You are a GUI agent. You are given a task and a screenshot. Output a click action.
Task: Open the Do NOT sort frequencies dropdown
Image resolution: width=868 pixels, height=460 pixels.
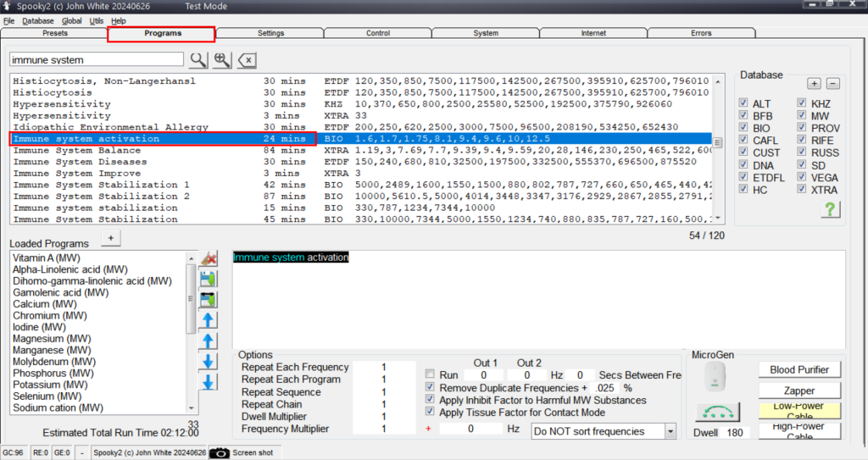point(670,431)
